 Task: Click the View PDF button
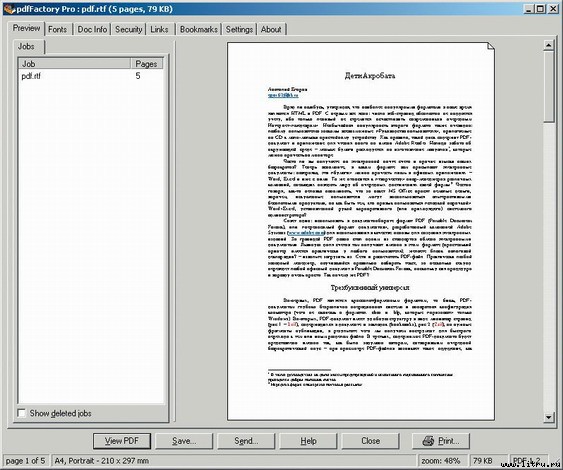[122, 441]
